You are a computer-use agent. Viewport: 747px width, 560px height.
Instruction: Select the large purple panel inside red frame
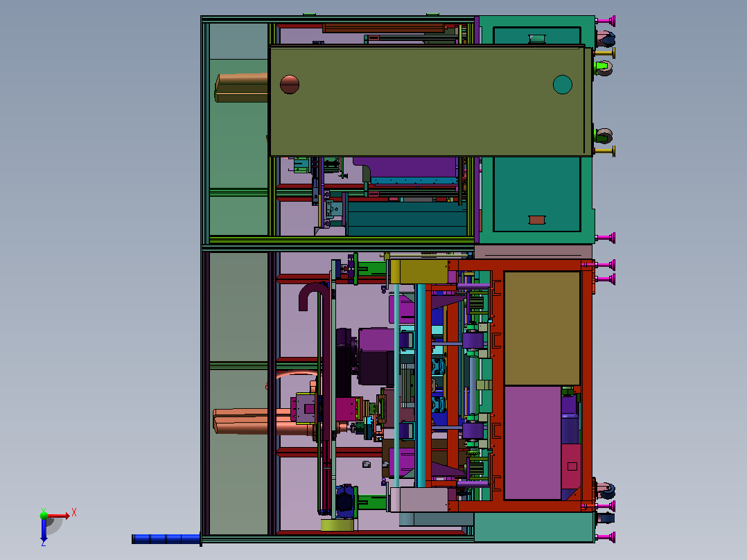533,443
